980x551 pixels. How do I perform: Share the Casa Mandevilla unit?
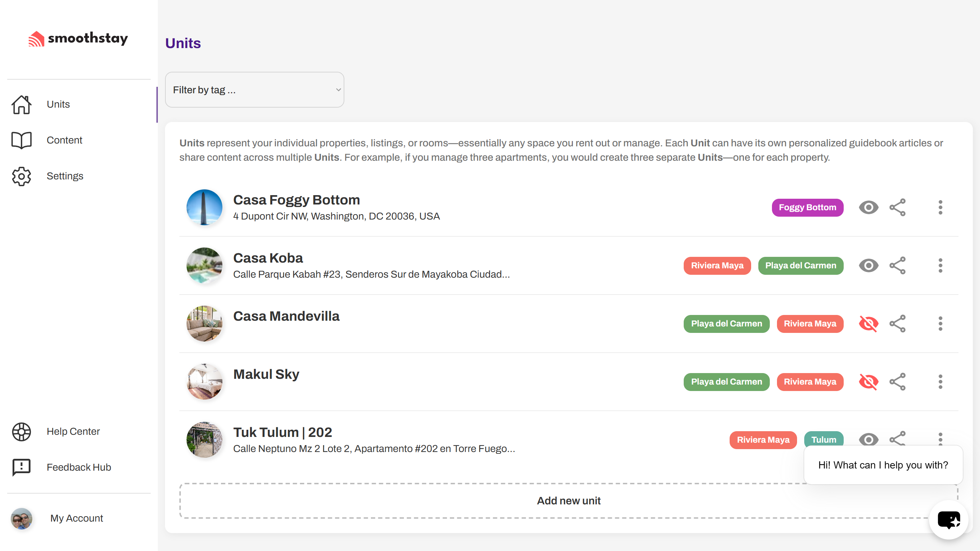[897, 324]
